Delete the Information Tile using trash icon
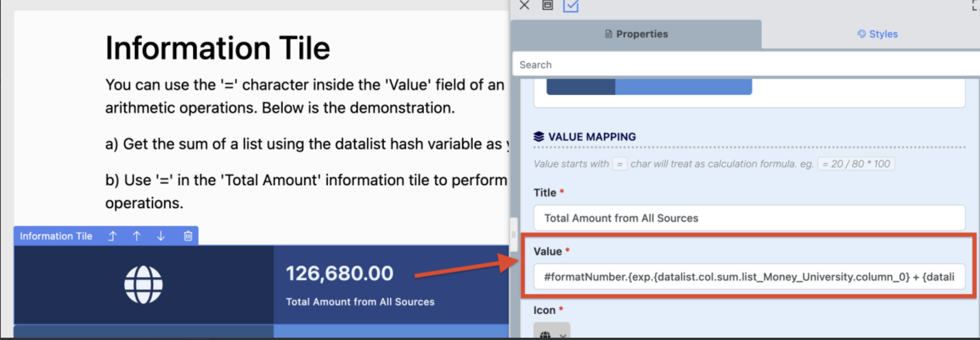The image size is (980, 340). (188, 236)
